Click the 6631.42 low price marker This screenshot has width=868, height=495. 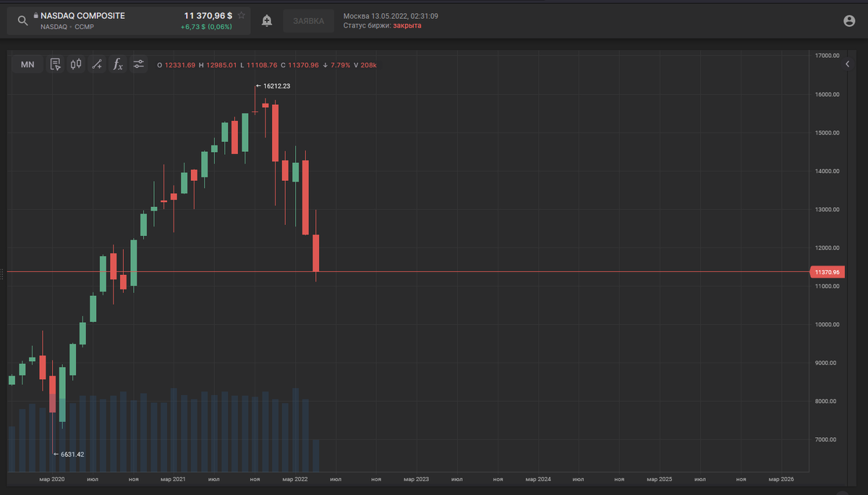[x=69, y=454]
